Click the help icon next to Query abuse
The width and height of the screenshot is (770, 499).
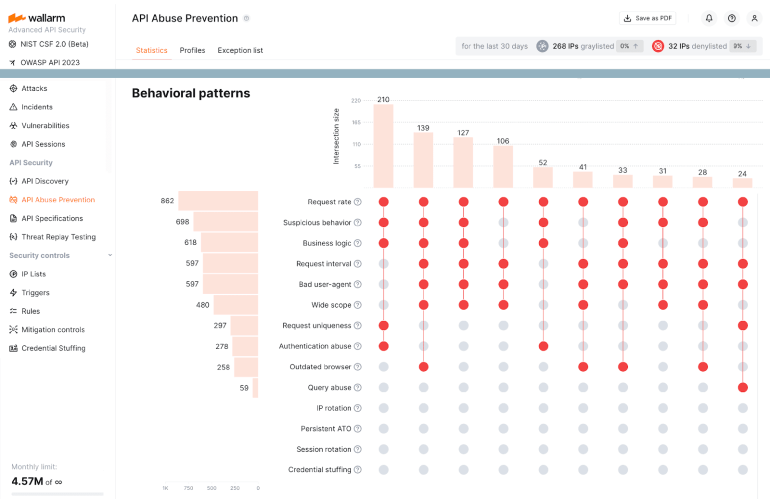pyautogui.click(x=358, y=388)
